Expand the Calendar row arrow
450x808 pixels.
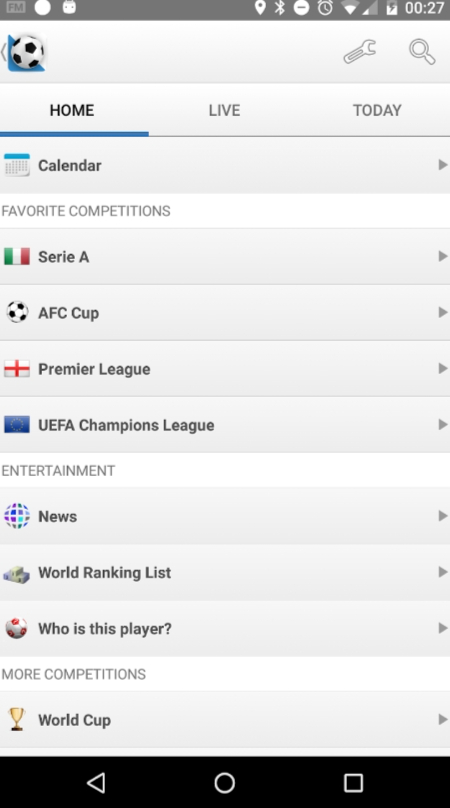click(x=442, y=165)
